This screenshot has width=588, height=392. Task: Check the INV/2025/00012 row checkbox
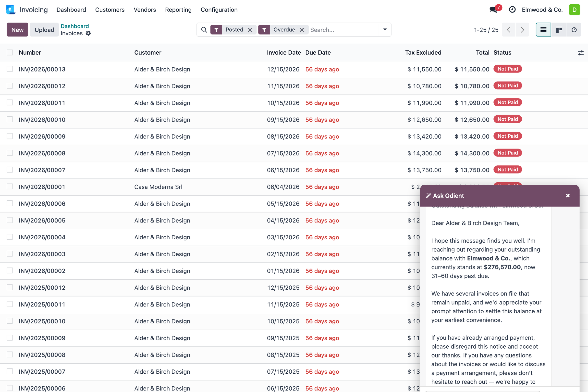[x=10, y=287]
